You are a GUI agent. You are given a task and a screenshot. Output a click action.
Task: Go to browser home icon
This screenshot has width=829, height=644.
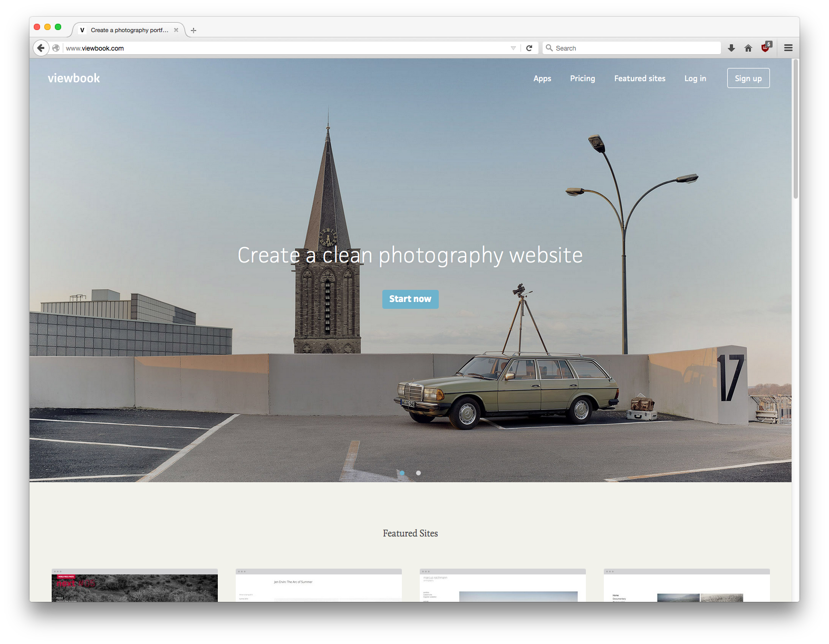tap(748, 48)
